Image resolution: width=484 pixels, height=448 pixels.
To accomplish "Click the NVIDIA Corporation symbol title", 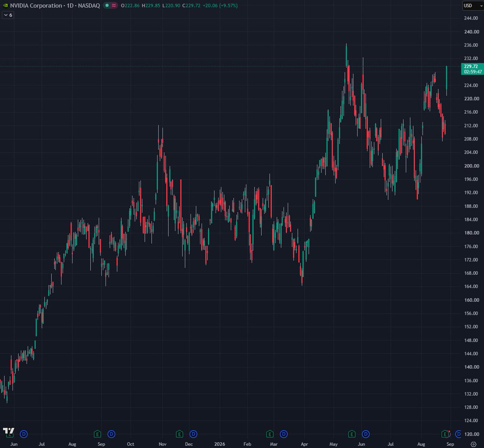I will click(37, 6).
